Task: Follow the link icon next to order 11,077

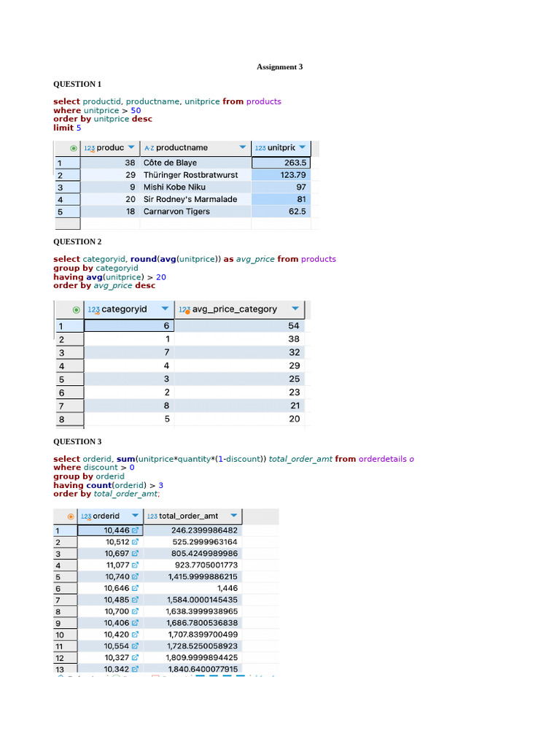Action: [135, 565]
